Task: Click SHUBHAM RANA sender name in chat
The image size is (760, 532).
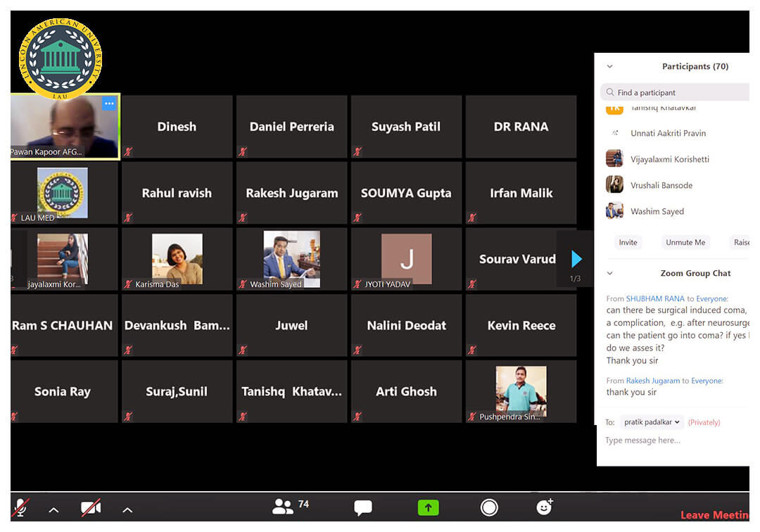Action: tap(655, 298)
